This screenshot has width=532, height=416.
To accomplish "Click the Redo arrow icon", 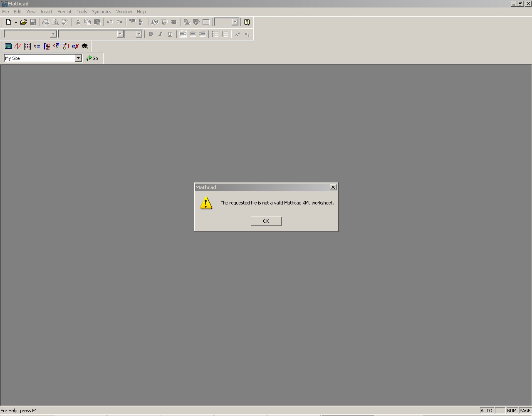I will 119,22.
